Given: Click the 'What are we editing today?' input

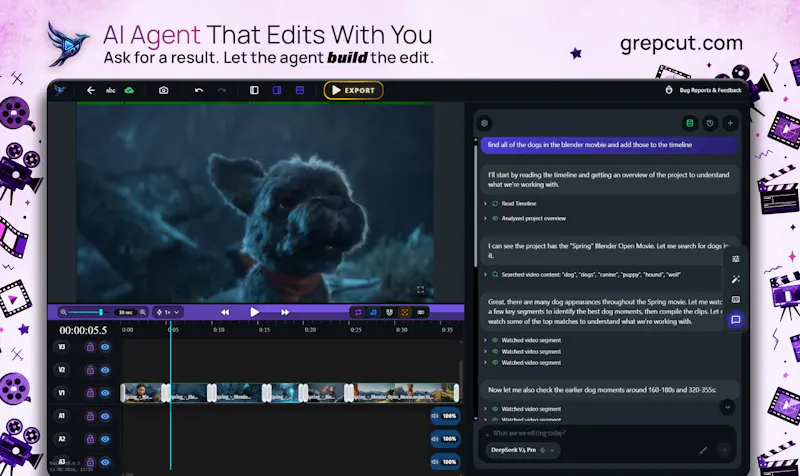Looking at the screenshot, I should click(607, 433).
